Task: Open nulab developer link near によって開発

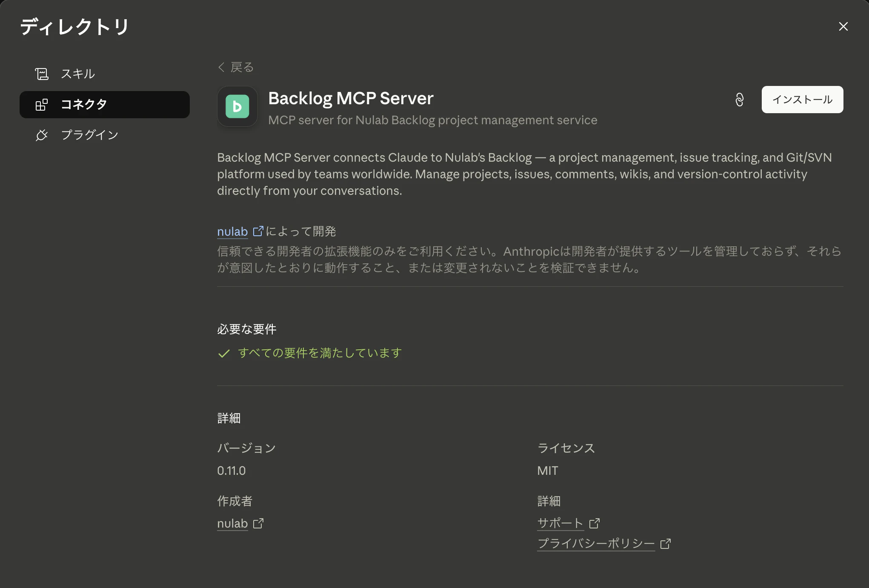Action: click(x=232, y=231)
